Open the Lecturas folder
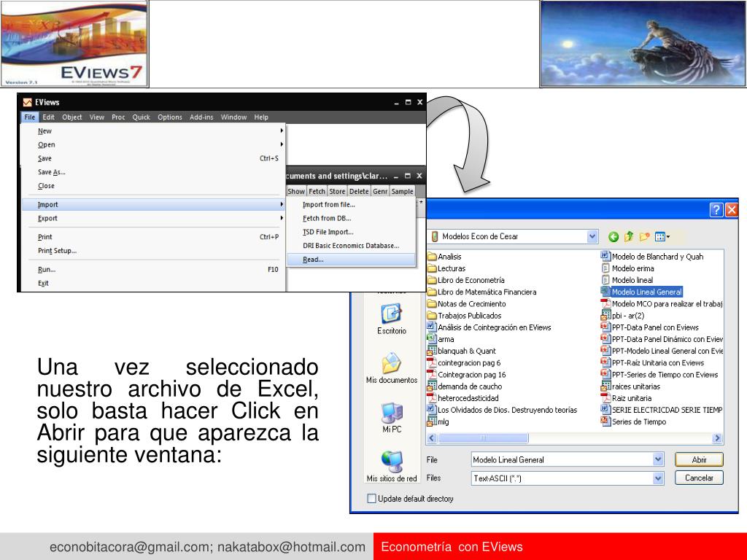This screenshot has width=747, height=560. (446, 268)
